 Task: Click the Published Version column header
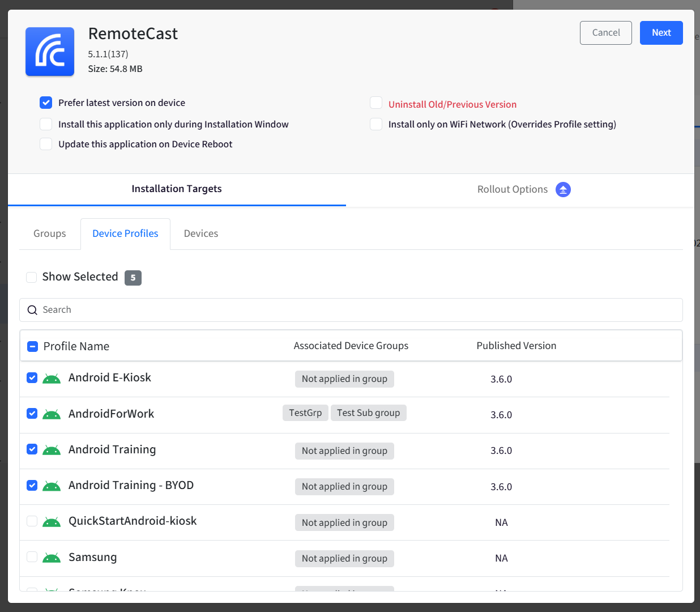pyautogui.click(x=517, y=346)
